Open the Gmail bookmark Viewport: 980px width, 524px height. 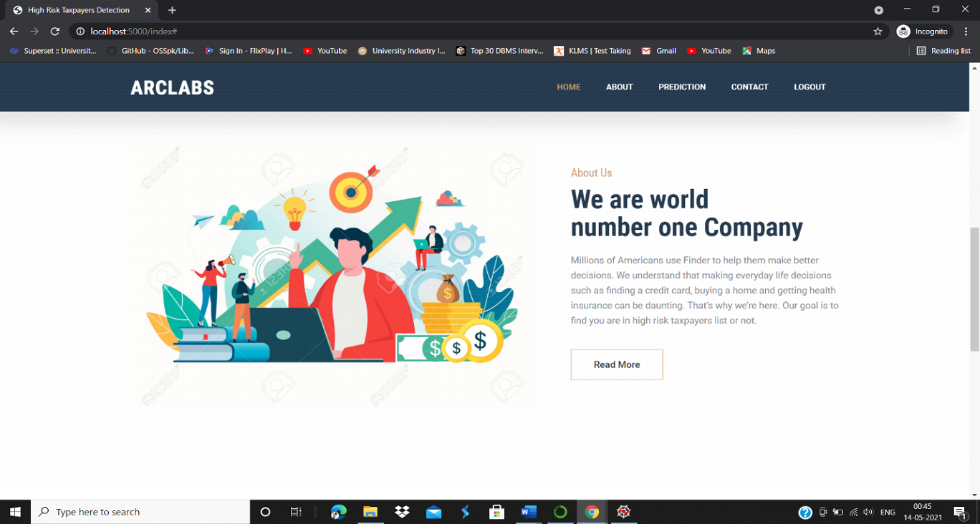pyautogui.click(x=659, y=51)
